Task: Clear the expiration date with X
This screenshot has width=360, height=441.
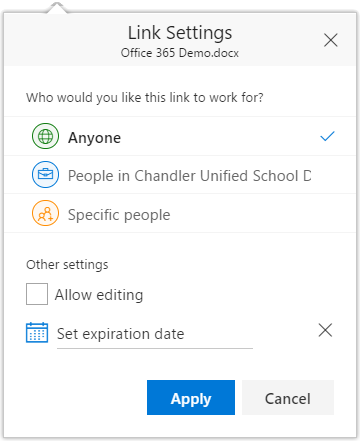Action: point(325,330)
